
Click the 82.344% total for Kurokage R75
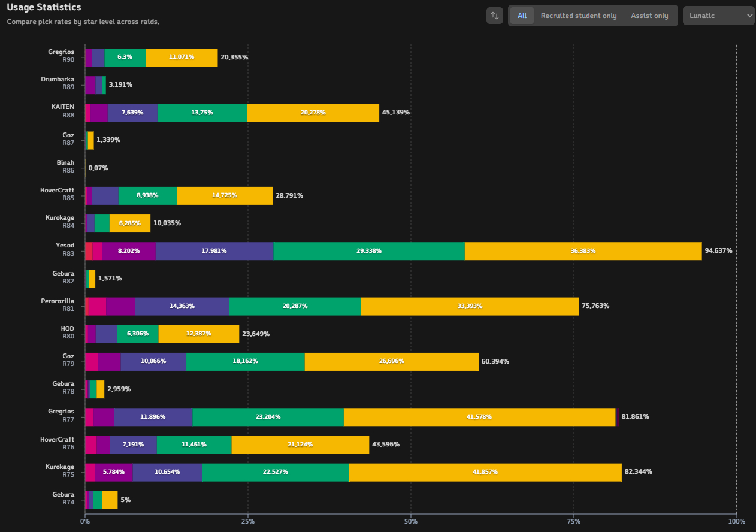pyautogui.click(x=639, y=472)
